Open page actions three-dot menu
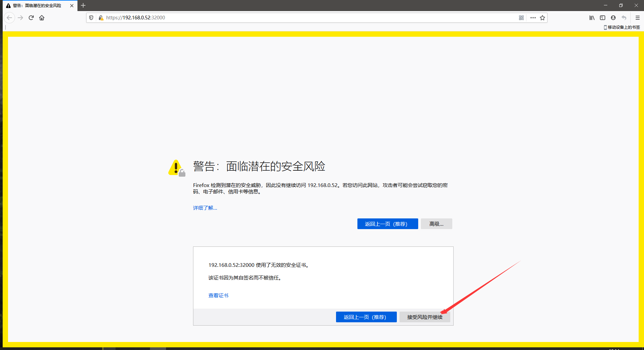The height and width of the screenshot is (350, 644). (533, 18)
